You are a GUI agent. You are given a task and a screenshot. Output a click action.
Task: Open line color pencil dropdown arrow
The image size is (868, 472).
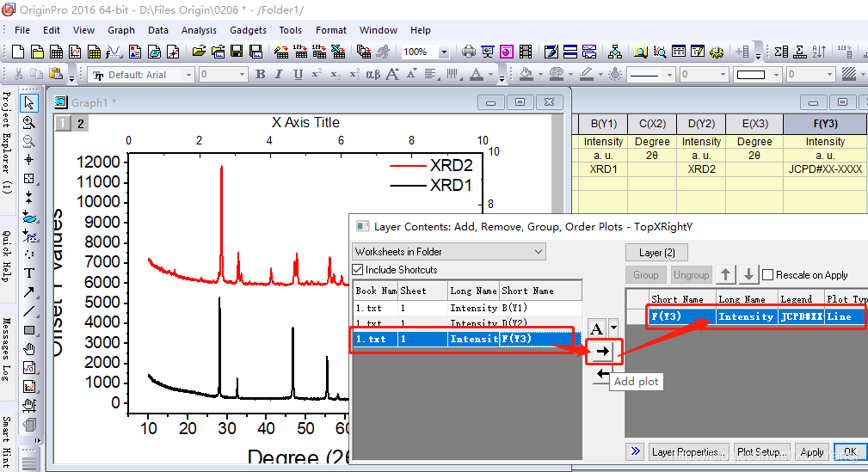pyautogui.click(x=600, y=75)
